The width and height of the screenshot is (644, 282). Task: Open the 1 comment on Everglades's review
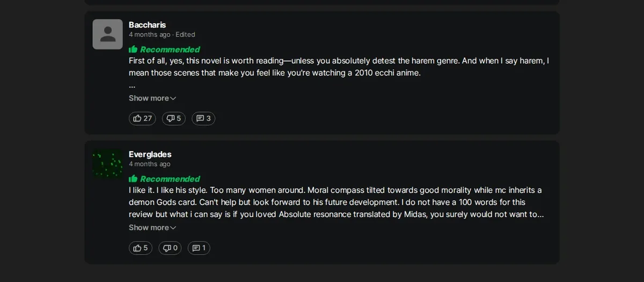pyautogui.click(x=199, y=248)
